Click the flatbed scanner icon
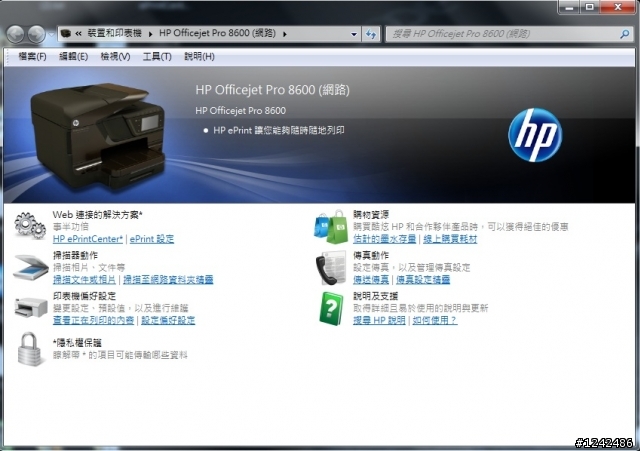Screen dimensions: 640x451 31,267
